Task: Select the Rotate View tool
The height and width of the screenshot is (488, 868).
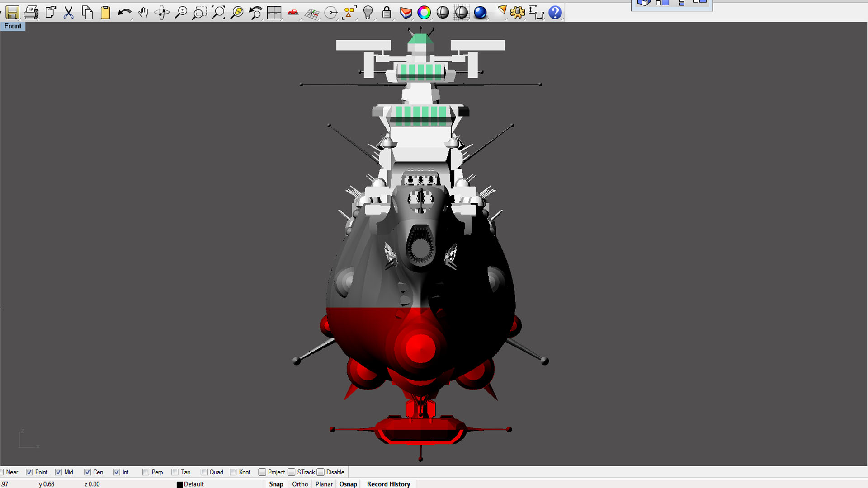Action: [x=162, y=12]
